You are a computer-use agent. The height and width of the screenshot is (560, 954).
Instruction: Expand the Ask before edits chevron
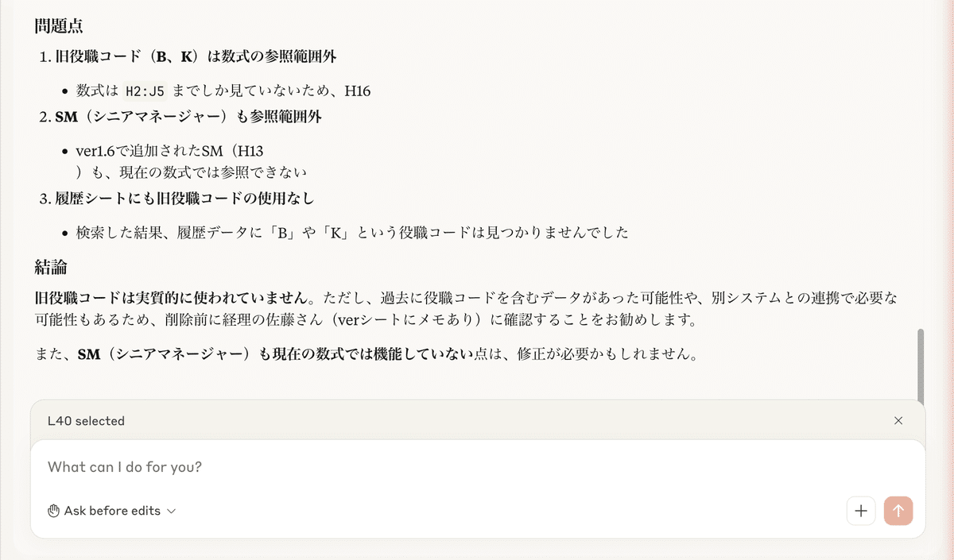click(172, 511)
